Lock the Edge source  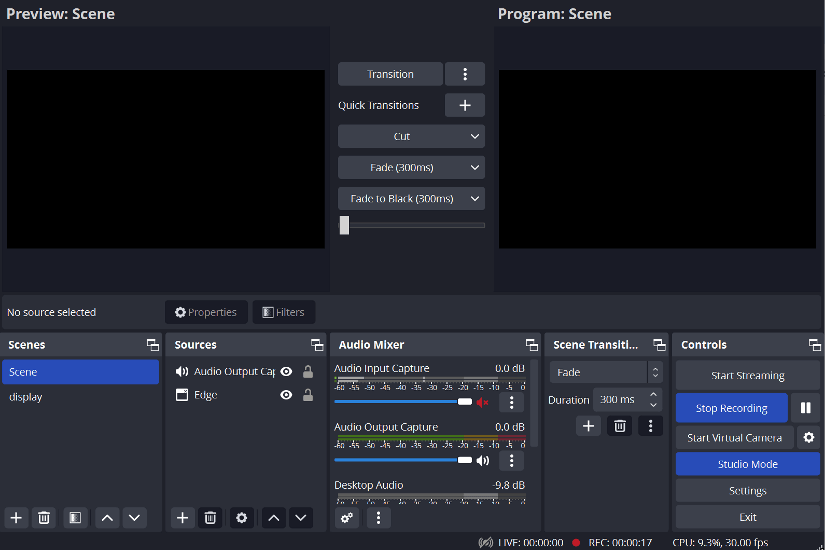click(x=308, y=395)
